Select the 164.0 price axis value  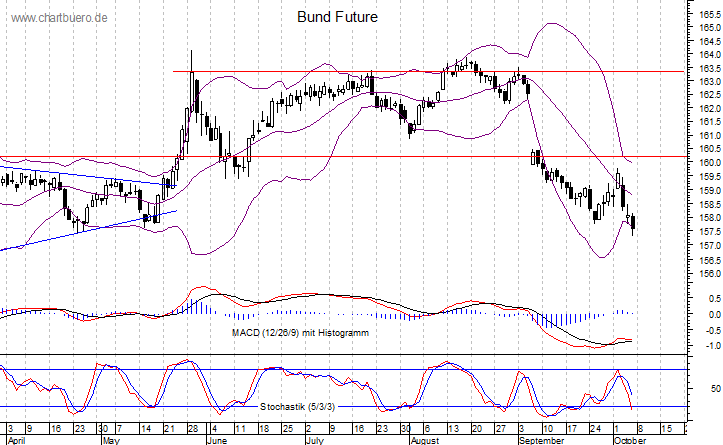710,55
